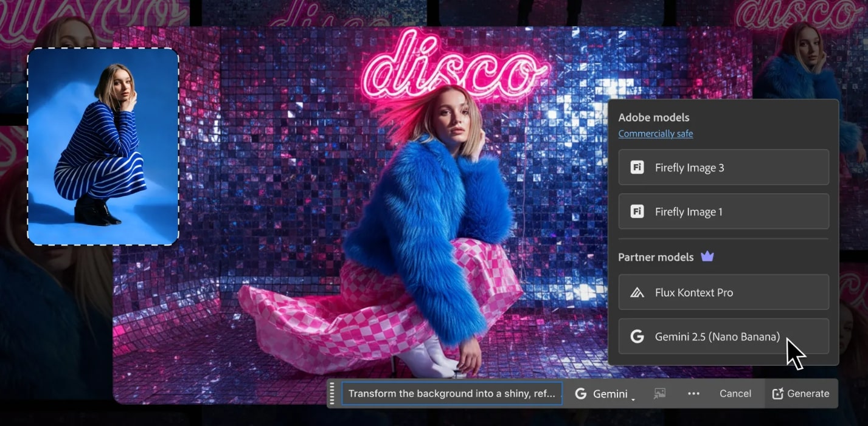
Task: Click the premium crown icon beside Partner models
Action: coord(707,256)
